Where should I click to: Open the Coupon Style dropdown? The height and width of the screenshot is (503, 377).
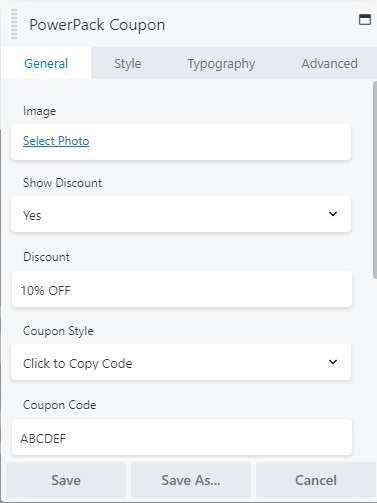click(181, 362)
